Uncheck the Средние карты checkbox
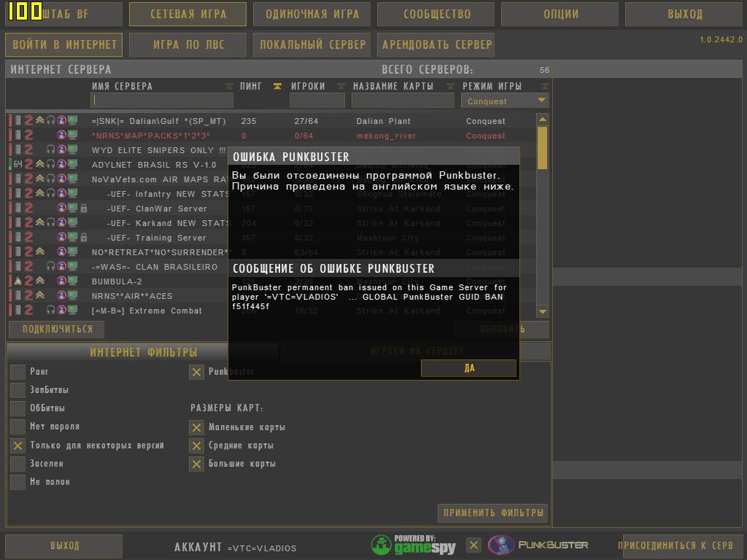Image resolution: width=747 pixels, height=560 pixels. (196, 446)
